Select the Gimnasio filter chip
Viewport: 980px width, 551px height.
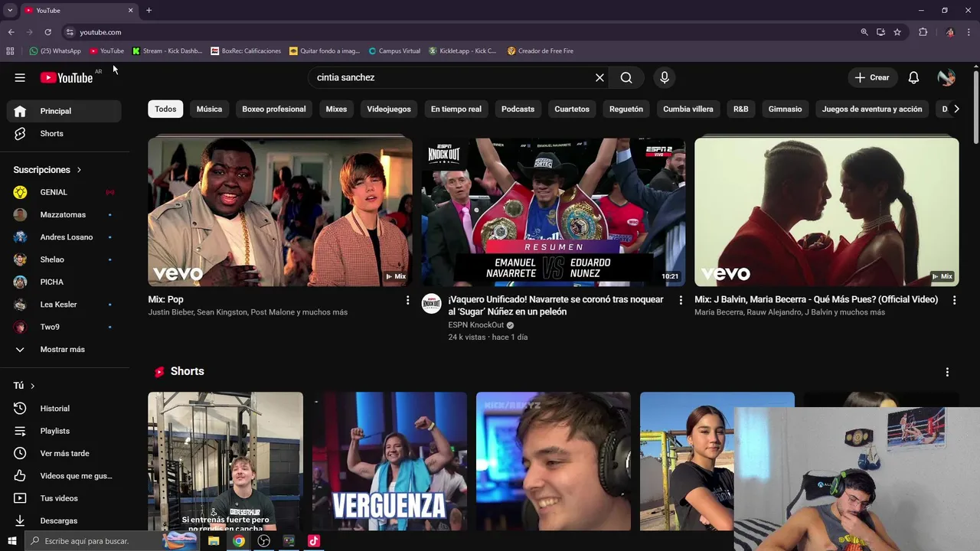point(786,109)
